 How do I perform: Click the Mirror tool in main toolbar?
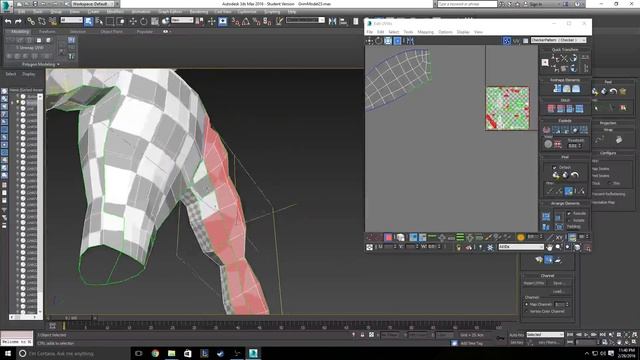click(x=333, y=21)
